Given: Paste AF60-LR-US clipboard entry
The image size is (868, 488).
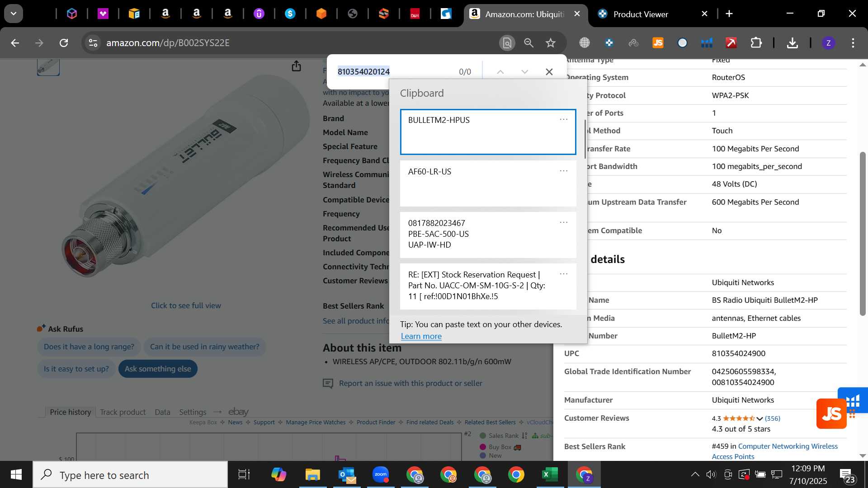Looking at the screenshot, I should [x=488, y=183].
